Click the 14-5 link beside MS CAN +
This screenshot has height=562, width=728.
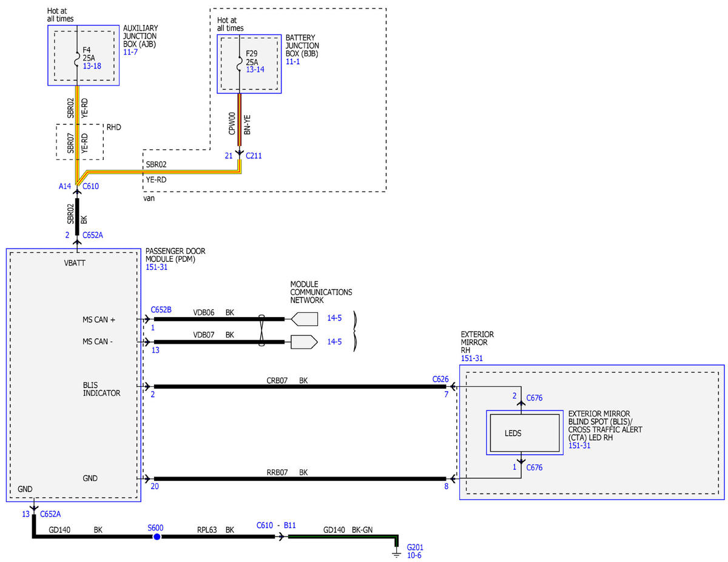(335, 318)
